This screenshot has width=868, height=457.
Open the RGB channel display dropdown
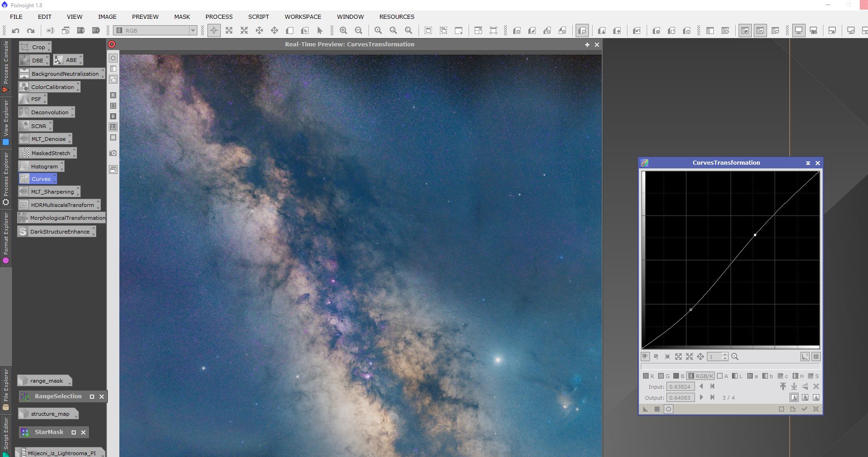(193, 31)
